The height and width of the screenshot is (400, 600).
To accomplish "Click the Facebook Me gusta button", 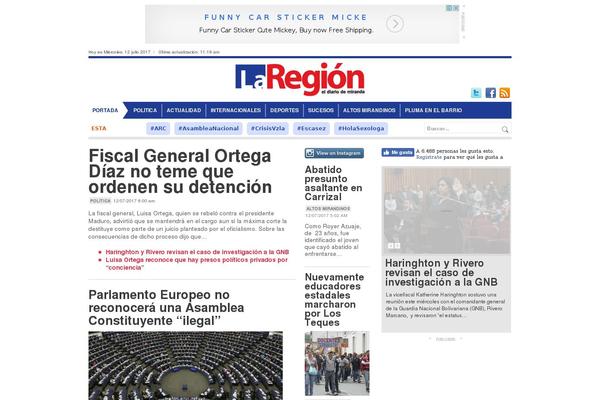I will pos(398,152).
